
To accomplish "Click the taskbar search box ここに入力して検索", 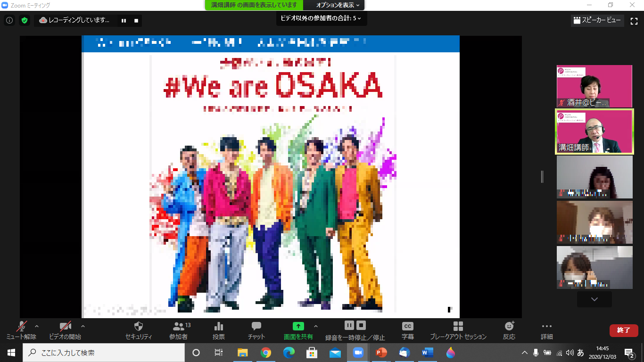I will pyautogui.click(x=103, y=353).
